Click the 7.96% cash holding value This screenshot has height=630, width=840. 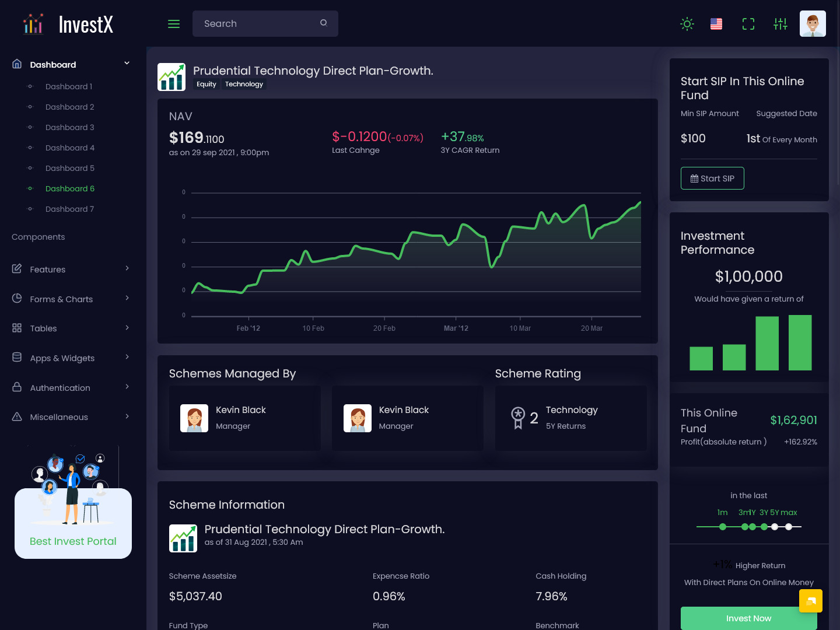pos(551,596)
